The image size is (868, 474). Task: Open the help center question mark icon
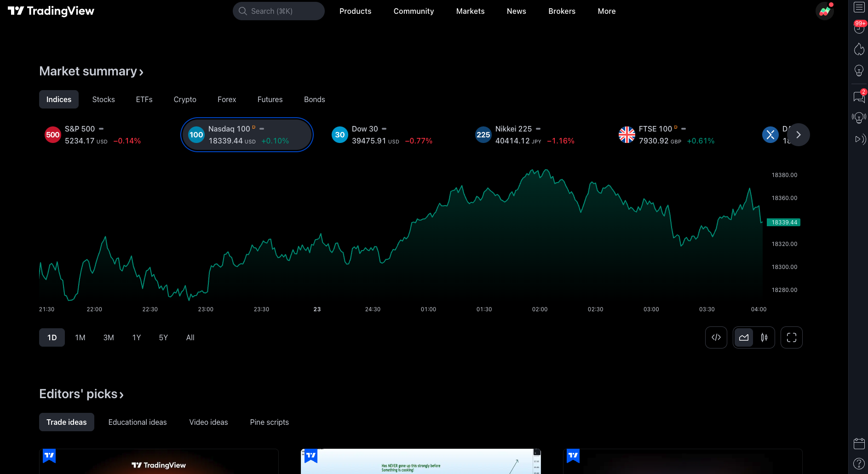(x=859, y=463)
